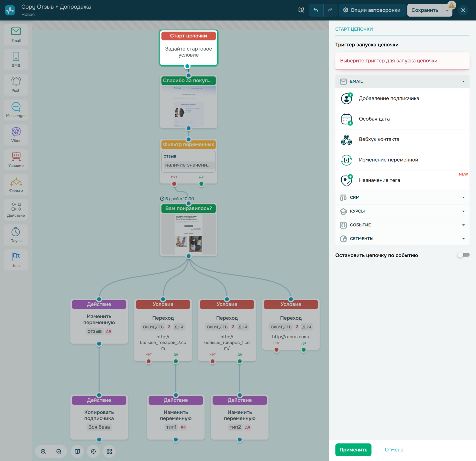Click the app logo in the header

click(x=10, y=10)
